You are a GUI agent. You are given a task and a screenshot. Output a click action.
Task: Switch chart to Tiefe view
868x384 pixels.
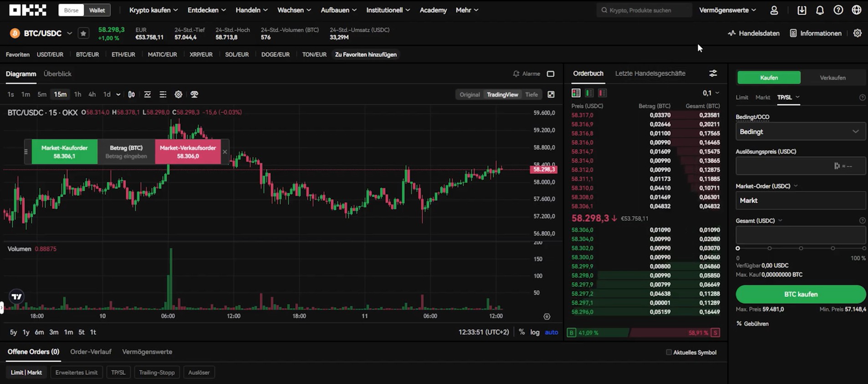click(531, 94)
